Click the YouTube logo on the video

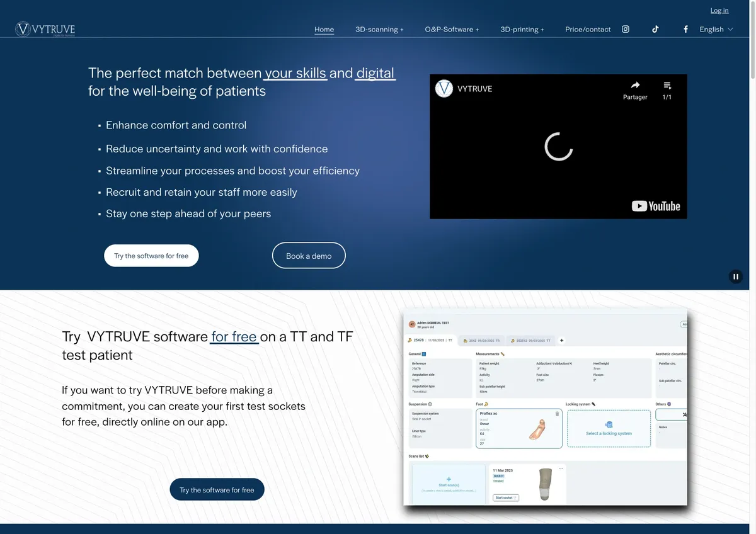(656, 206)
